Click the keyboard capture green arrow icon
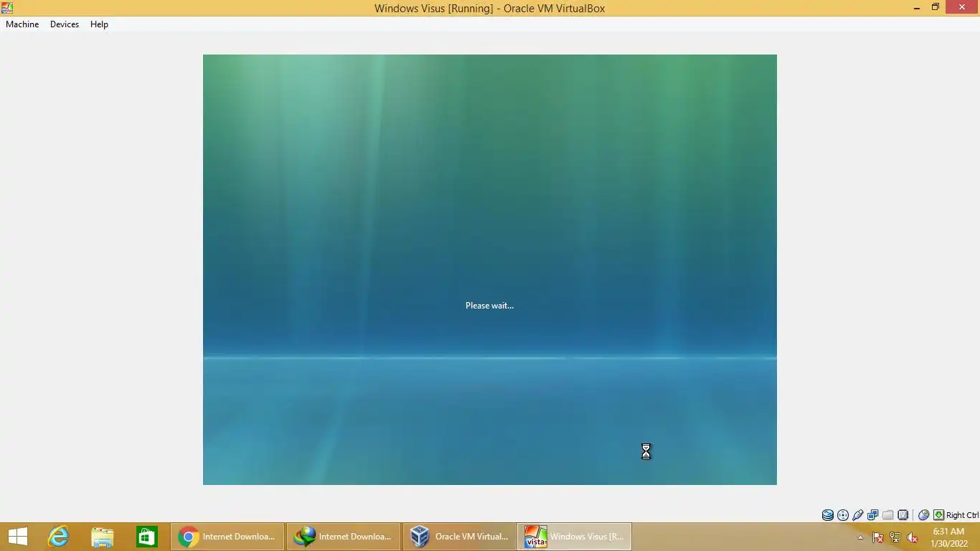The width and height of the screenshot is (980, 551). (938, 515)
